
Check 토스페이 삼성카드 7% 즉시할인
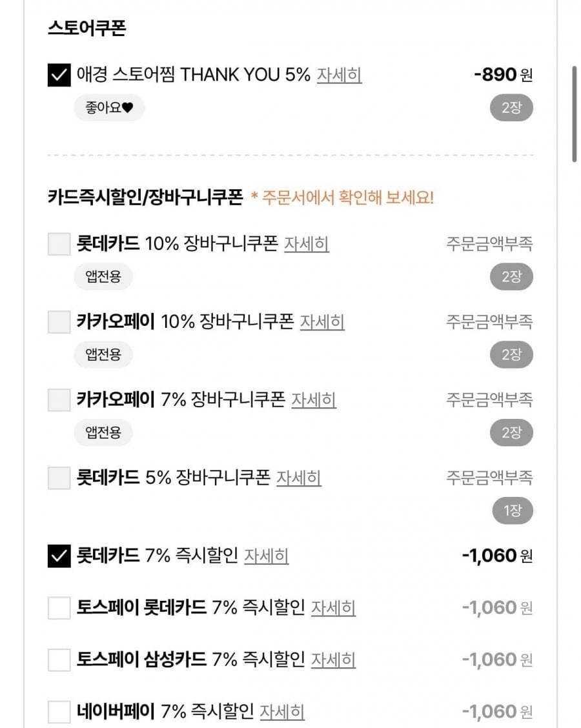(59, 660)
